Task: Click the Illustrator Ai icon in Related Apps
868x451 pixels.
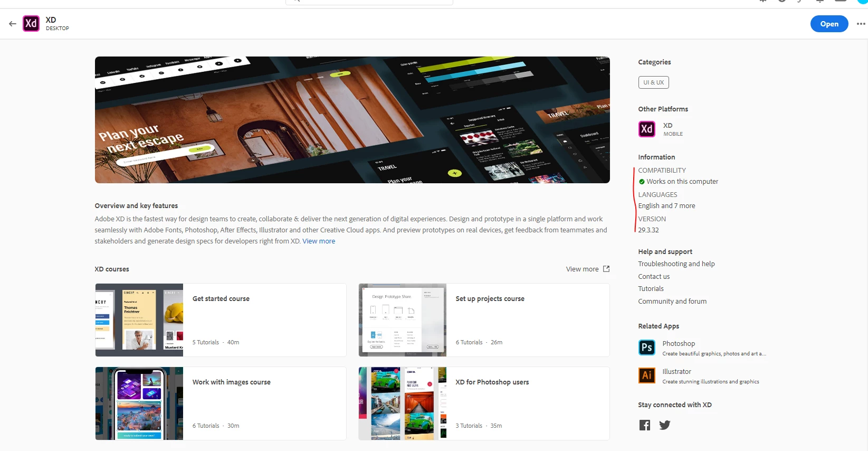Action: pyautogui.click(x=647, y=375)
